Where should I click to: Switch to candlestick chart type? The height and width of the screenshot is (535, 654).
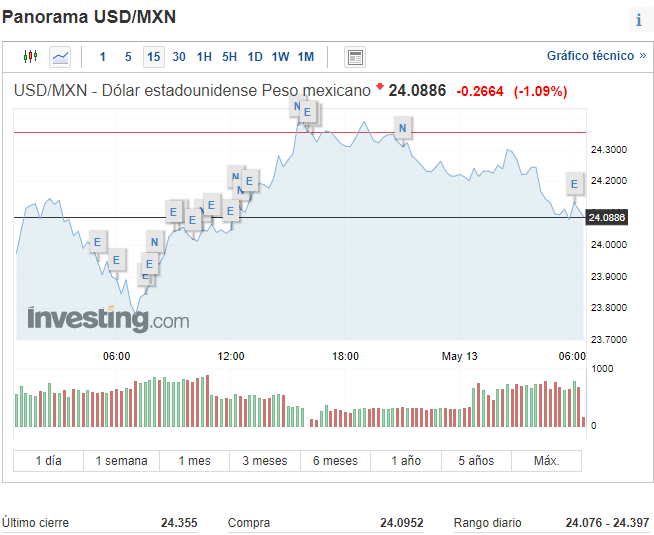pyautogui.click(x=30, y=57)
